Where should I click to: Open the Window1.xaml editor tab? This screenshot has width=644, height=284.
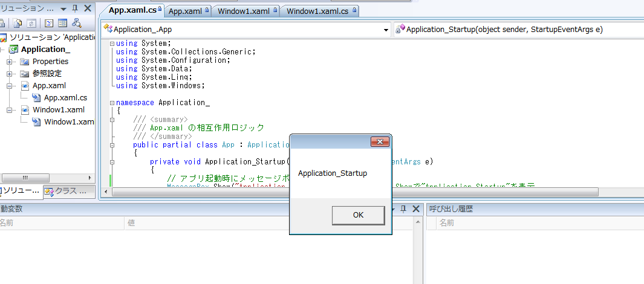(x=247, y=11)
